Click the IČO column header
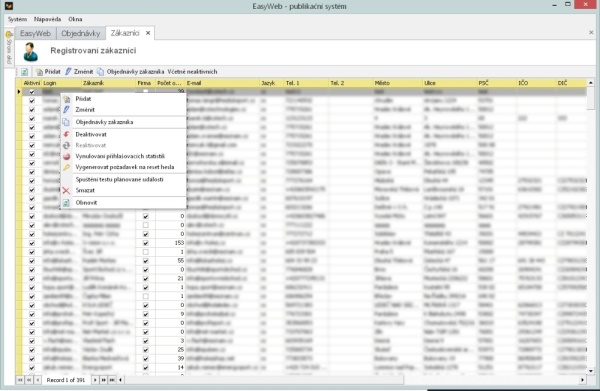600x391 pixels. pos(536,83)
